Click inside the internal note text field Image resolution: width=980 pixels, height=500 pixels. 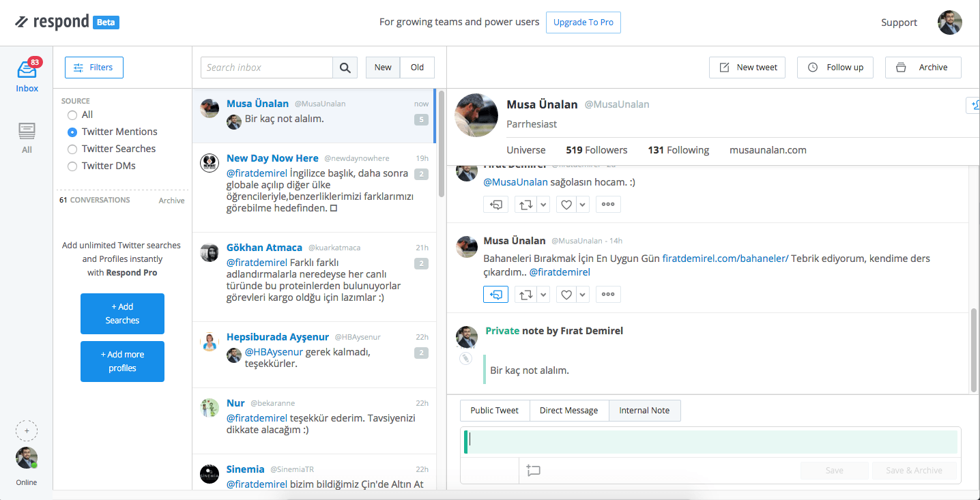click(710, 440)
